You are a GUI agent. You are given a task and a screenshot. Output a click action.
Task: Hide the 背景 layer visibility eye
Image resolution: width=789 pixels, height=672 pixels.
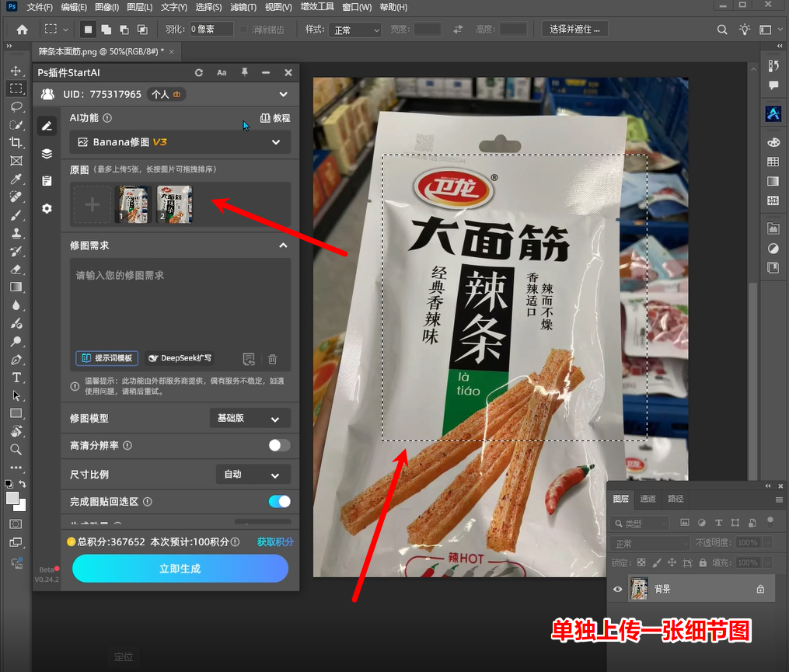618,589
